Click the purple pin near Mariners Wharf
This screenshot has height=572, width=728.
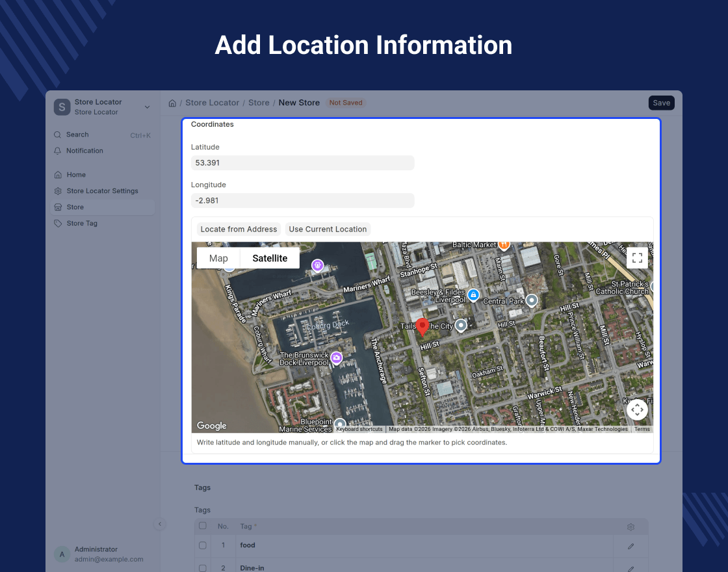pos(318,265)
